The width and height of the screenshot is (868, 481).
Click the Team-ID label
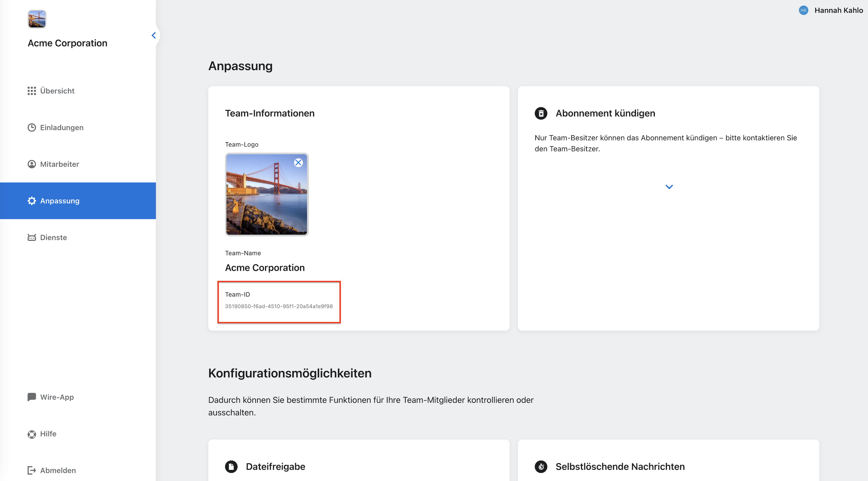tap(238, 295)
